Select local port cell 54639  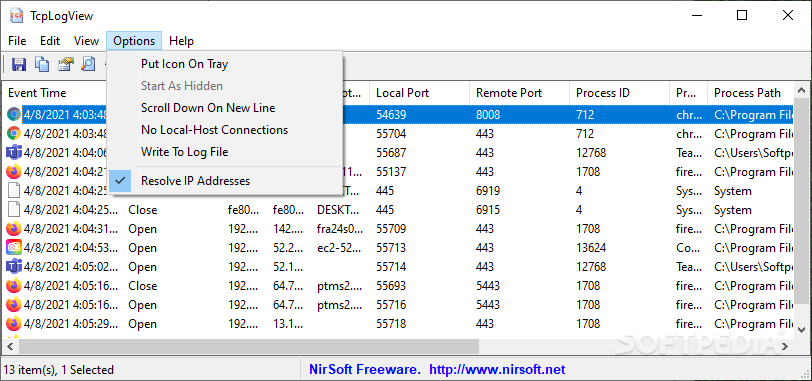391,115
